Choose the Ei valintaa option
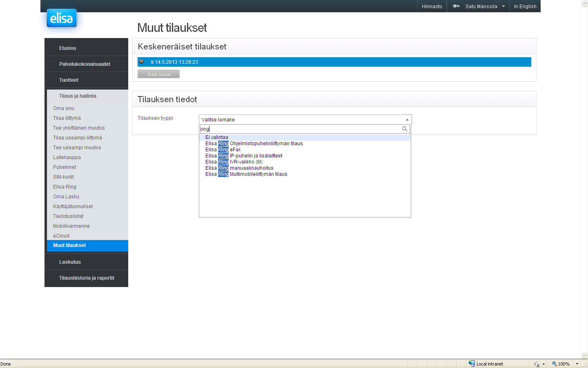The width and height of the screenshot is (588, 368). pyautogui.click(x=305, y=137)
